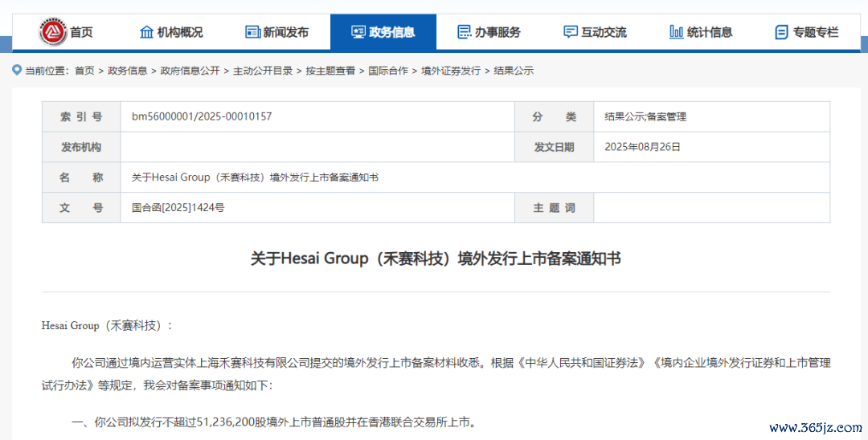Open 主动公开目录 breadcrumb link

(x=263, y=71)
